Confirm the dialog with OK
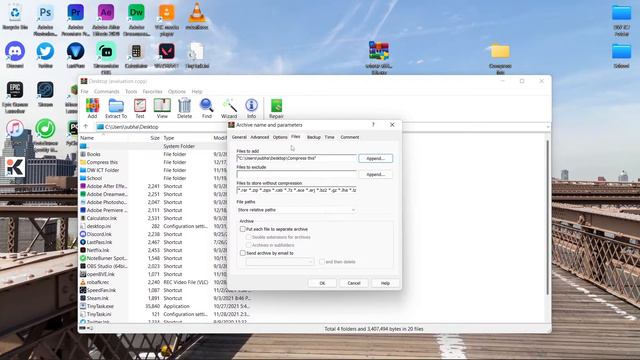This screenshot has width=640, height=360. click(322, 283)
